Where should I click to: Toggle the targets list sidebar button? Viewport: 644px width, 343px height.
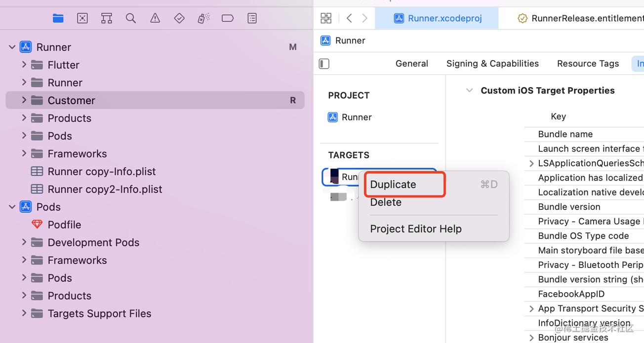324,64
